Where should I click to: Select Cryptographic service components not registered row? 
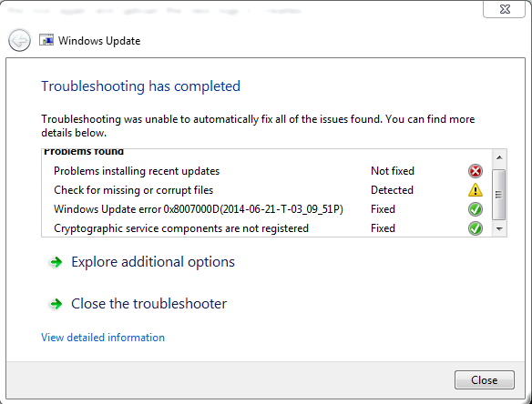(x=268, y=228)
